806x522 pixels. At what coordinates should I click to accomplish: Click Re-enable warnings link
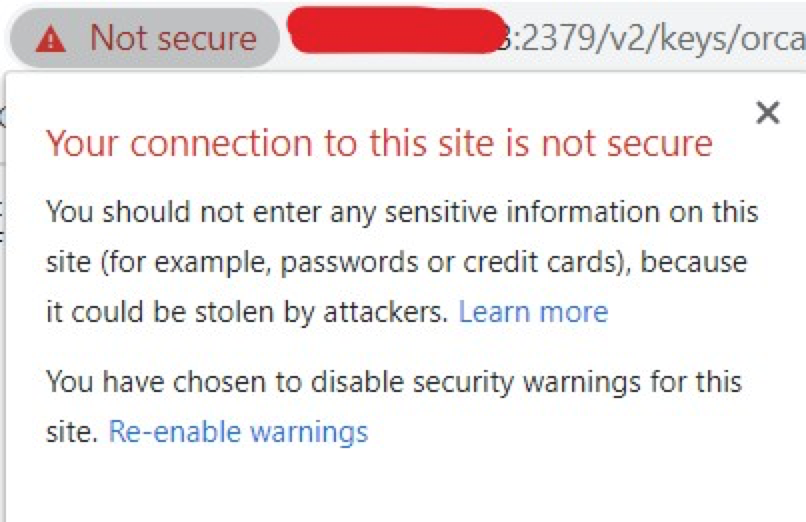point(239,431)
